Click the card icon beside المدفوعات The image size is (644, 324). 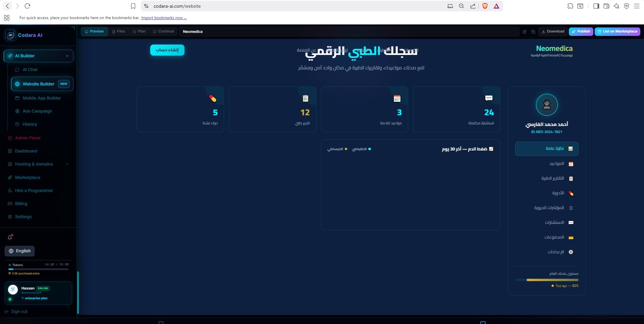[571, 238]
